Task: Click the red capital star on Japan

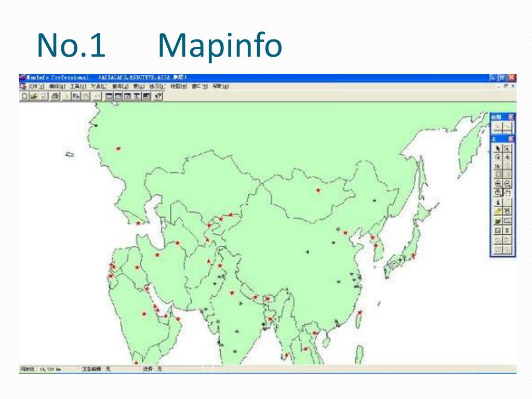Action: click(x=414, y=255)
